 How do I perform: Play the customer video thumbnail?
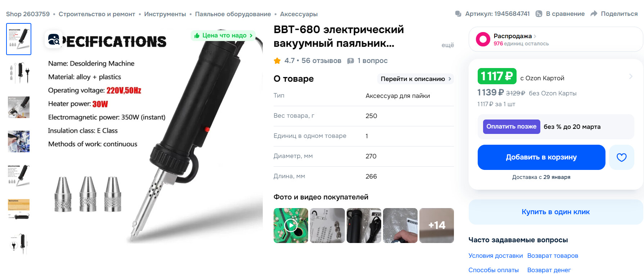click(291, 225)
